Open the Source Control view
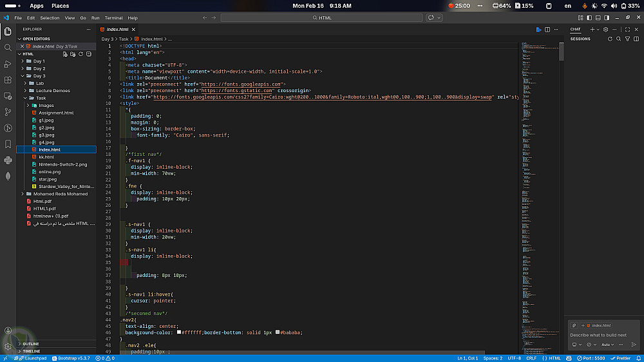This screenshot has width=644, height=362. (8, 111)
